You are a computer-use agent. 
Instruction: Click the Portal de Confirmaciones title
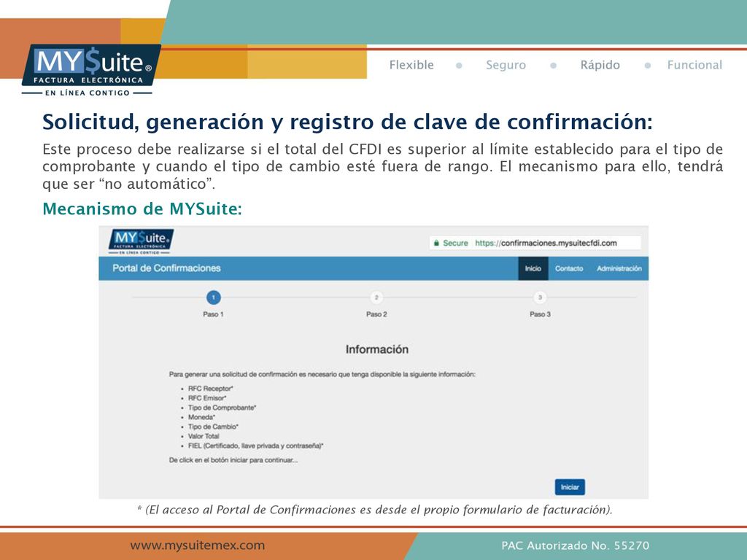coord(166,268)
